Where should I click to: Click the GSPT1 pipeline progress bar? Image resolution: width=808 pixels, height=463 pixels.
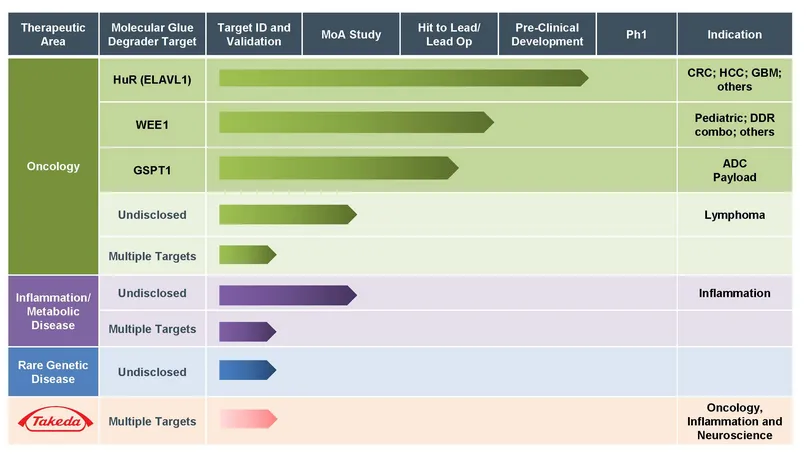[x=337, y=168]
